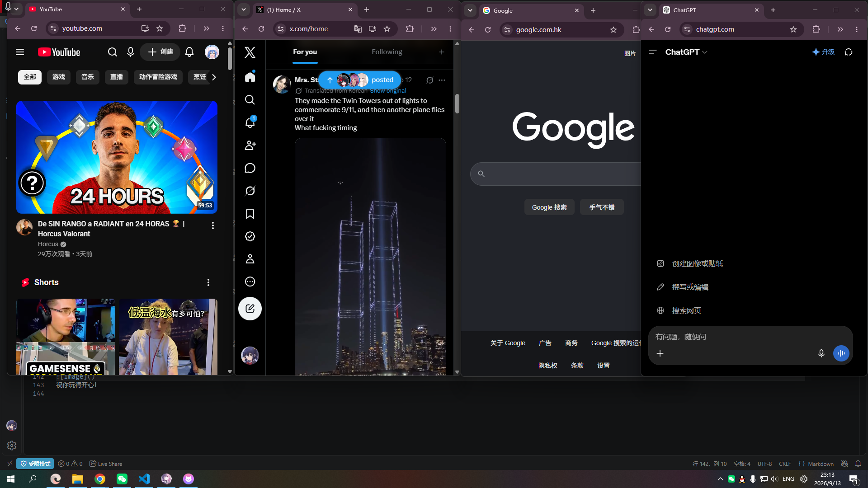Click Google 搜索 button

549,207
